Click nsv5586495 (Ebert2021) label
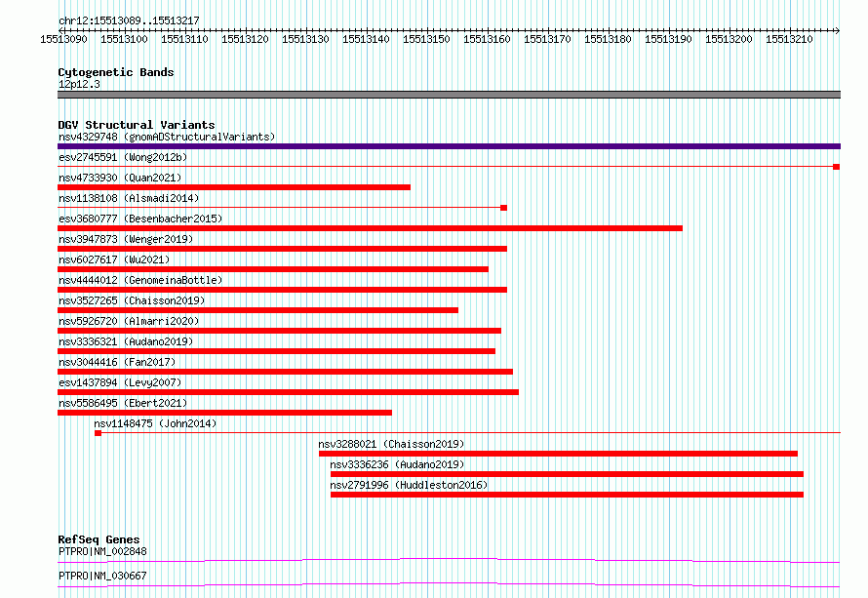 pyautogui.click(x=123, y=403)
